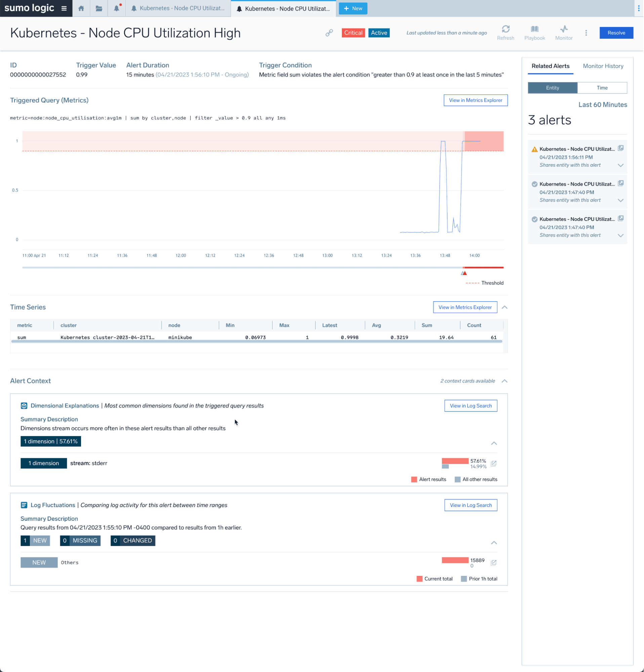Filter log fluctuations by 0 MISSING

pyautogui.click(x=80, y=541)
